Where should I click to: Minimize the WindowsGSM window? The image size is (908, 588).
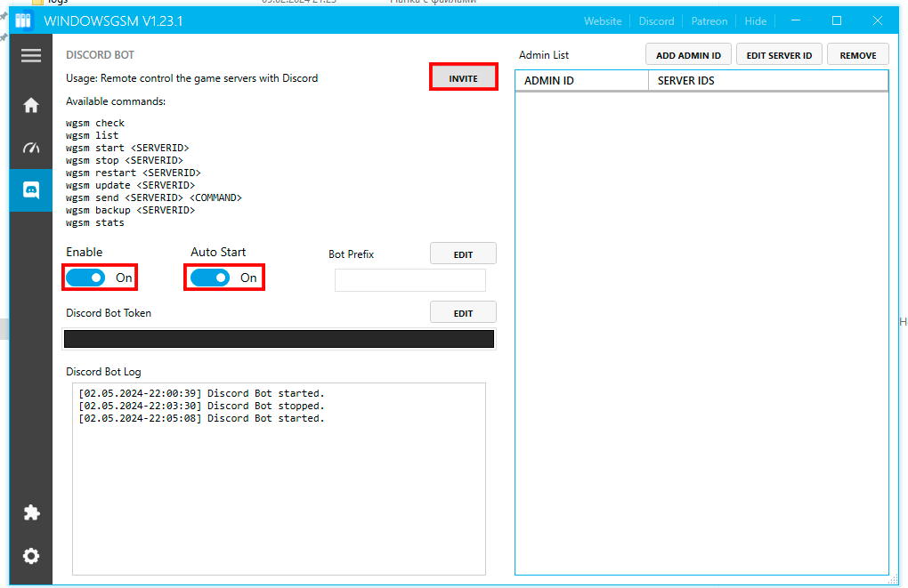point(796,20)
